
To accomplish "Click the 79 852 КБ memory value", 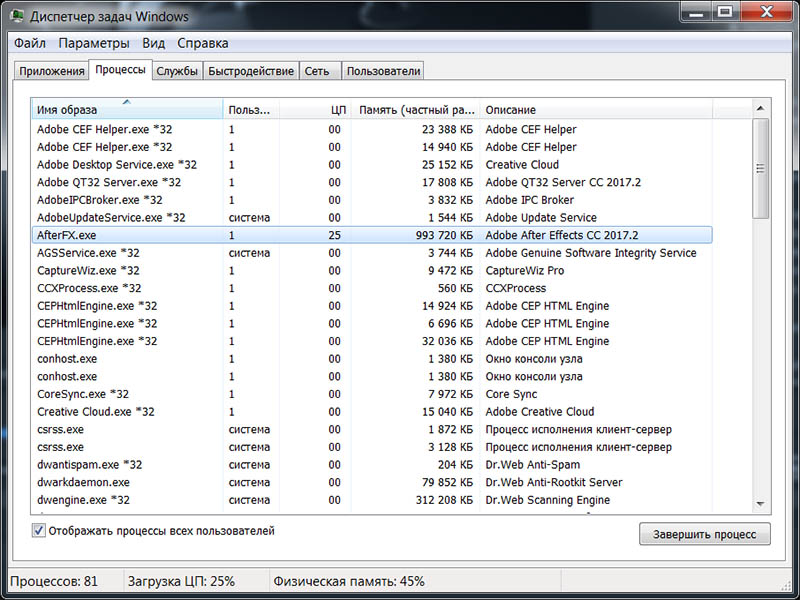I will tap(447, 483).
